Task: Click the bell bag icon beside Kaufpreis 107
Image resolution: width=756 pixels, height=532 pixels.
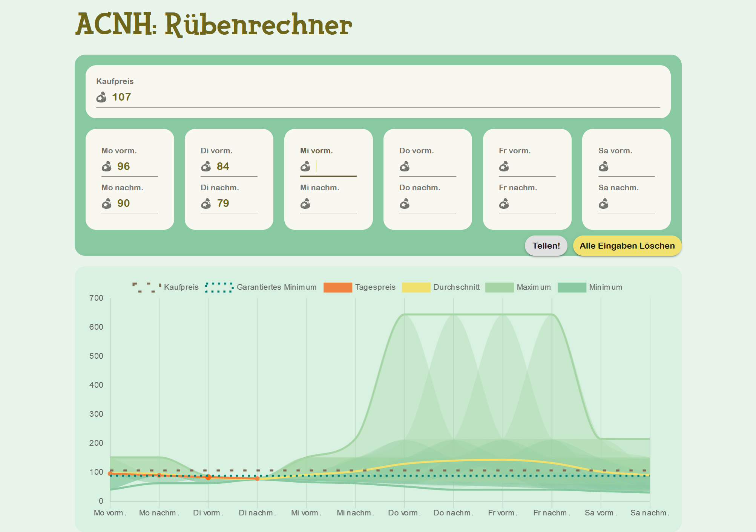Action: point(101,97)
